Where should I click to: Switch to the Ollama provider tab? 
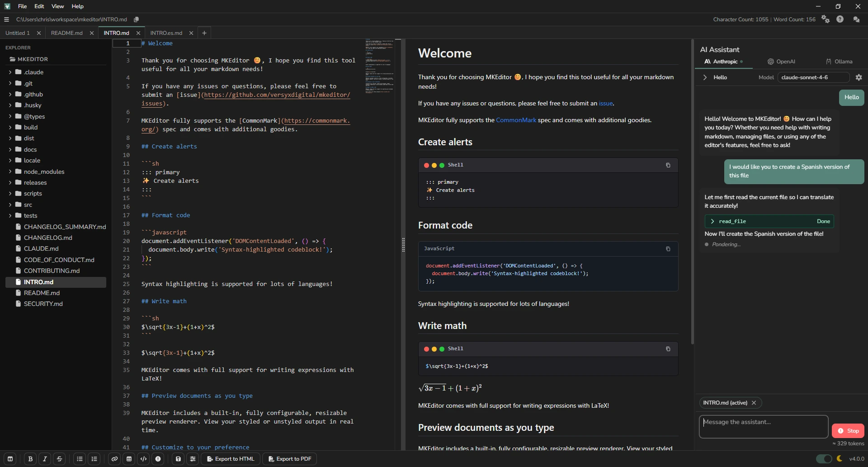tap(839, 62)
